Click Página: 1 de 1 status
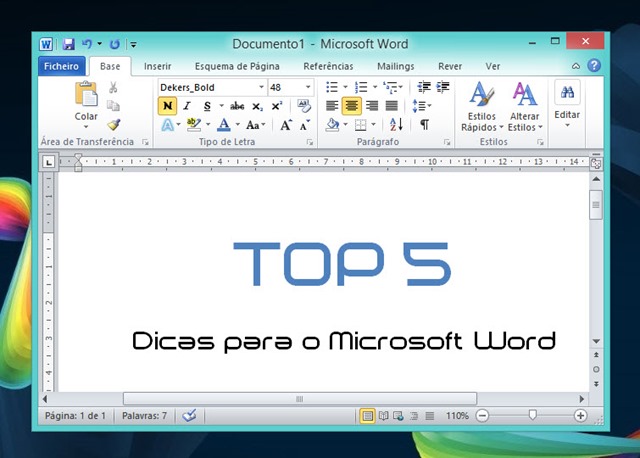This screenshot has width=640, height=458. pos(75,416)
